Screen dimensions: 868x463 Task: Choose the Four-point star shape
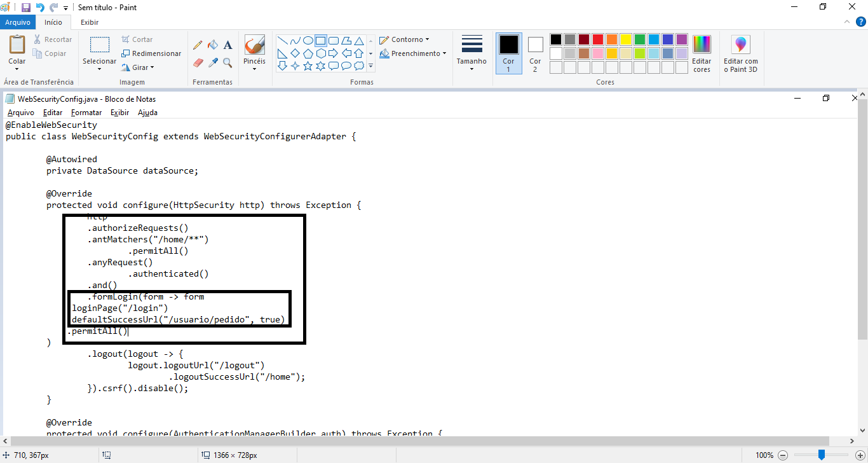click(x=295, y=66)
